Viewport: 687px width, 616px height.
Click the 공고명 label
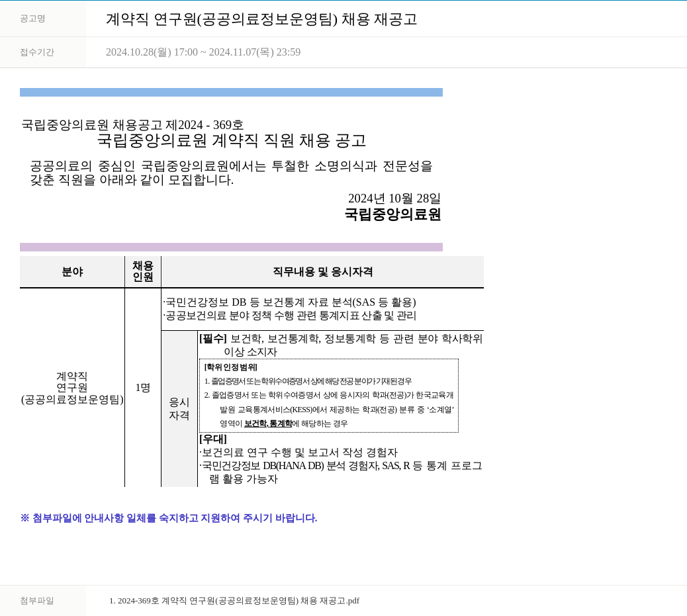[33, 19]
